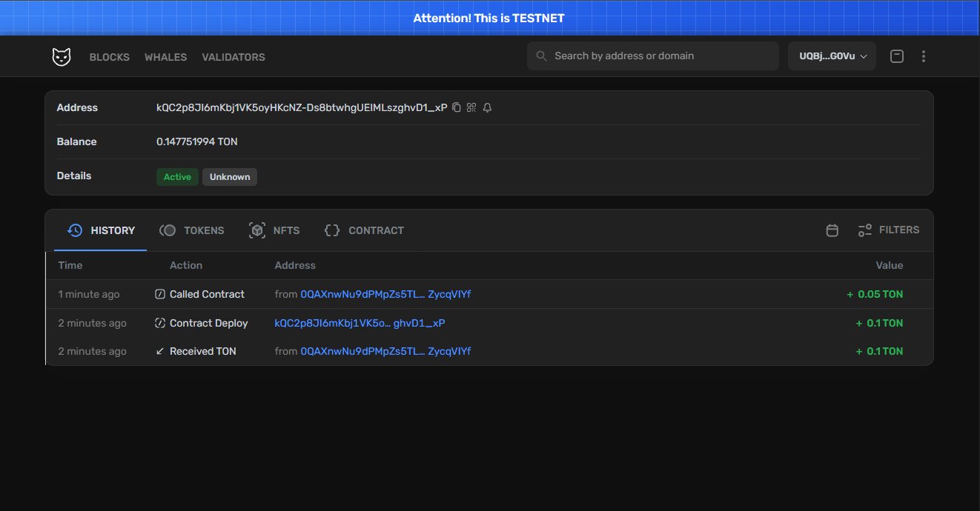Click the balance 0.147751994 TON
980x511 pixels.
(x=197, y=141)
